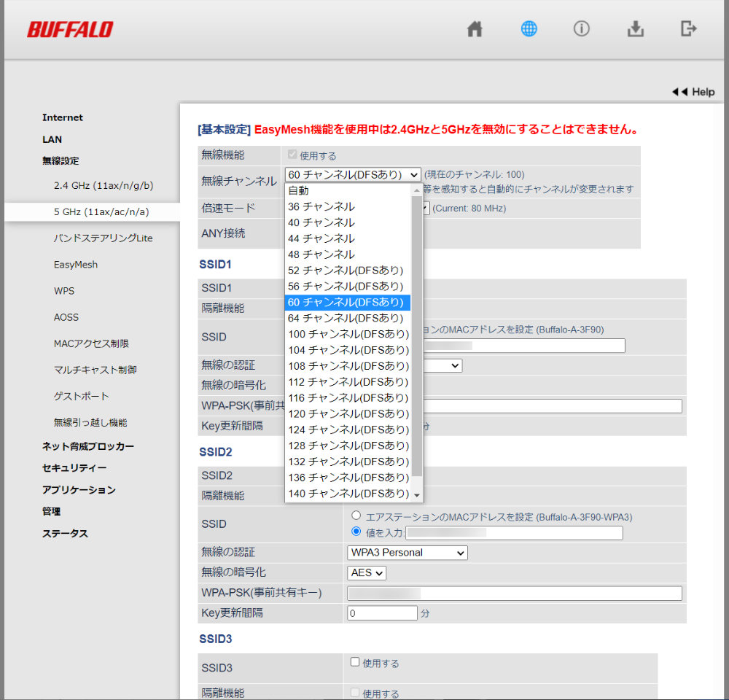Select 5 GHz (11ax/ac/n/a) settings
The width and height of the screenshot is (729, 700).
[101, 211]
